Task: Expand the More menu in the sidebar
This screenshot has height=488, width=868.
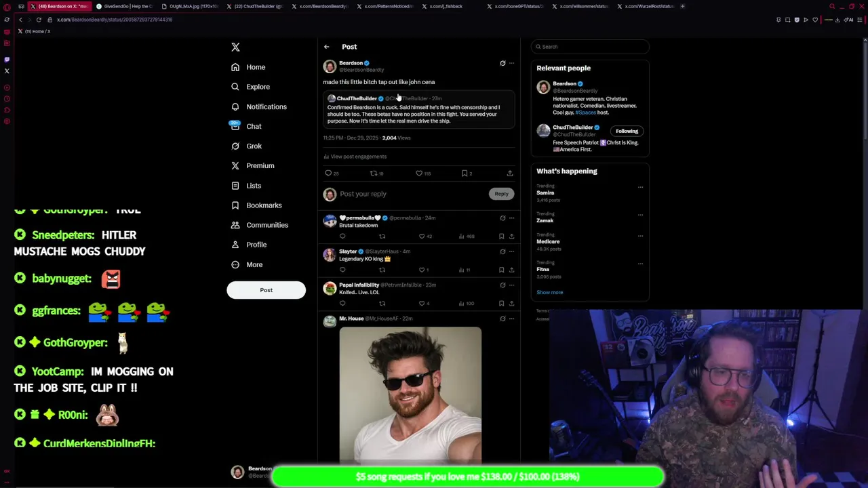Action: click(247, 264)
